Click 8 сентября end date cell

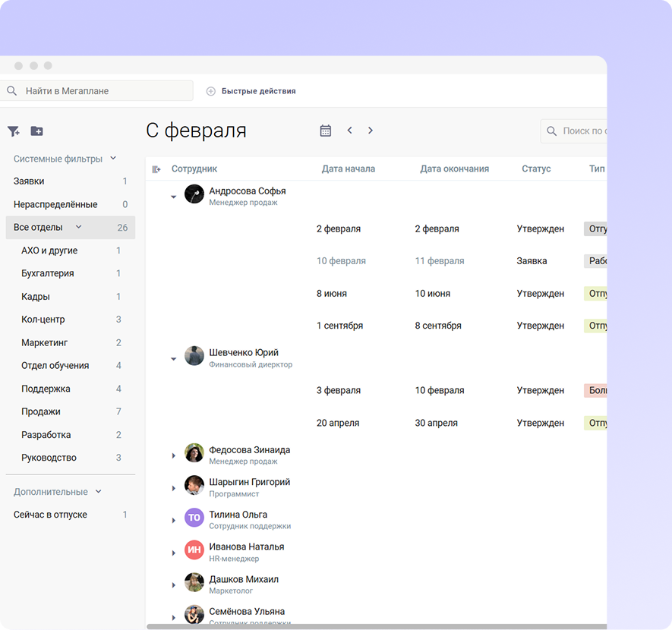(438, 326)
